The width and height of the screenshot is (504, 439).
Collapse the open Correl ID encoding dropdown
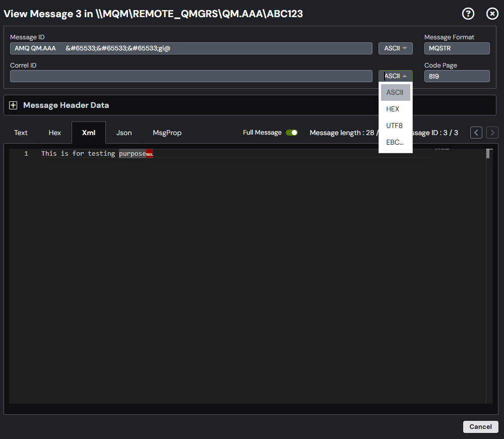pos(395,76)
